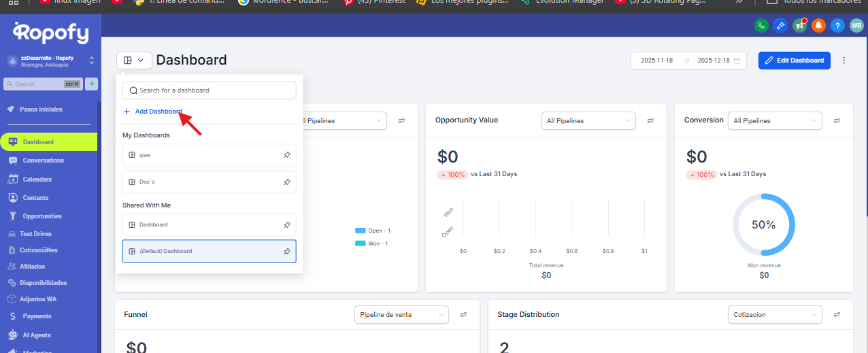
Task: Toggle pin on the (Default) Dashboard entry
Action: pos(286,251)
